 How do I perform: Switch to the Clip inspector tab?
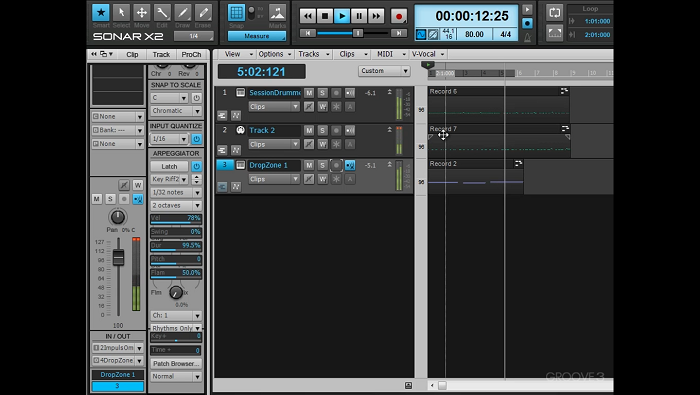pos(132,54)
